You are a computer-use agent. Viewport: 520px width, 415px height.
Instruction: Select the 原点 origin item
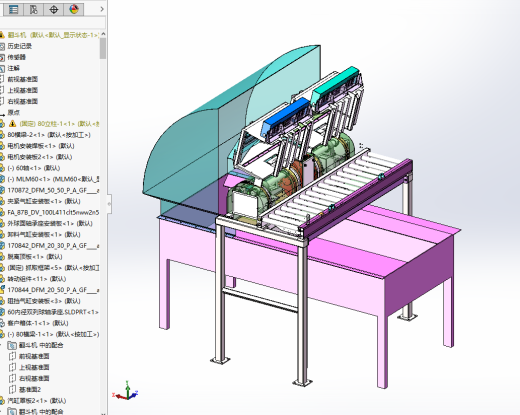click(x=14, y=112)
